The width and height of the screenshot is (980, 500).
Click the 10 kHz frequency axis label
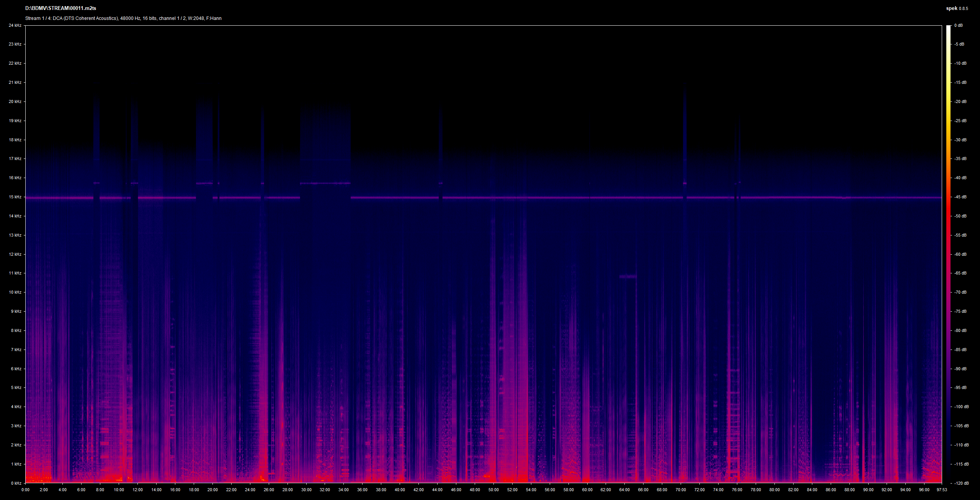[15, 292]
